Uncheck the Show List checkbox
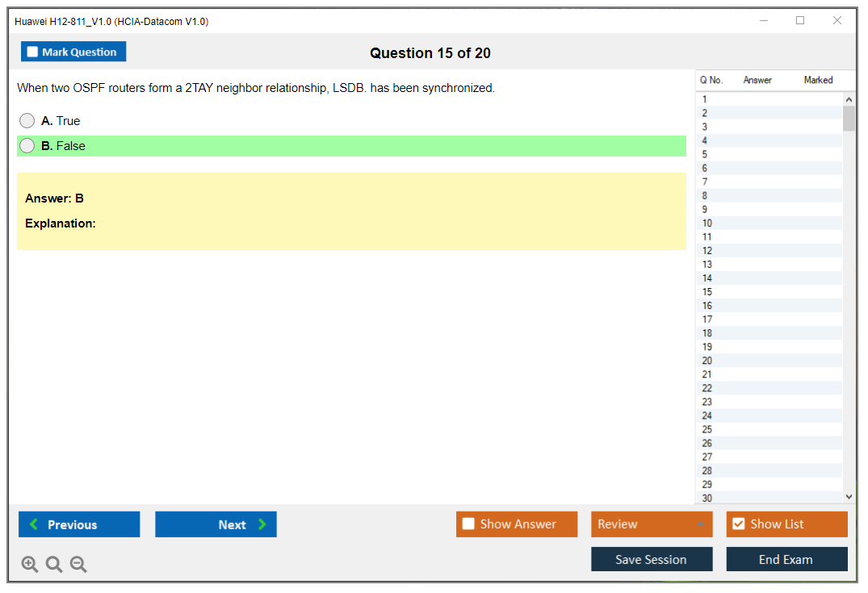868x593 pixels. [x=738, y=524]
